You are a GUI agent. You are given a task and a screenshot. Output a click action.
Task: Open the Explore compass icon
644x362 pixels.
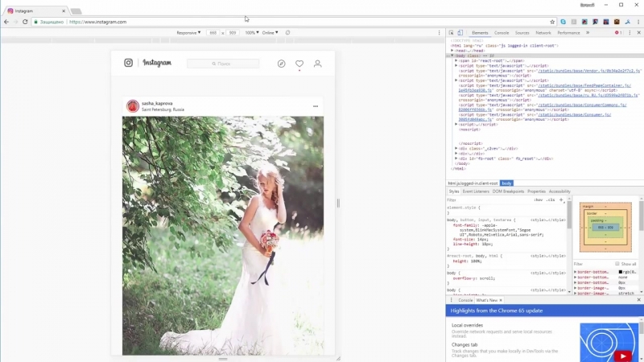(x=281, y=64)
